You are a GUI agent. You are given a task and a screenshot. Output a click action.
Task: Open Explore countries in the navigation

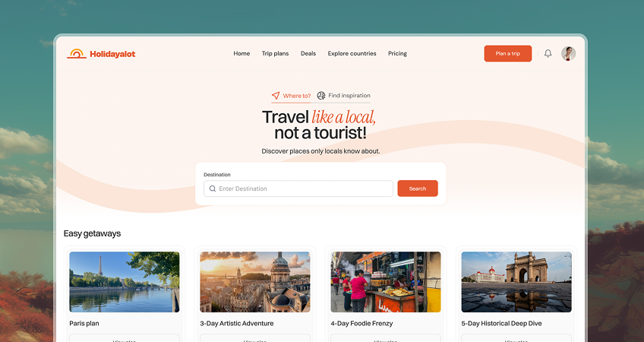pyautogui.click(x=352, y=53)
